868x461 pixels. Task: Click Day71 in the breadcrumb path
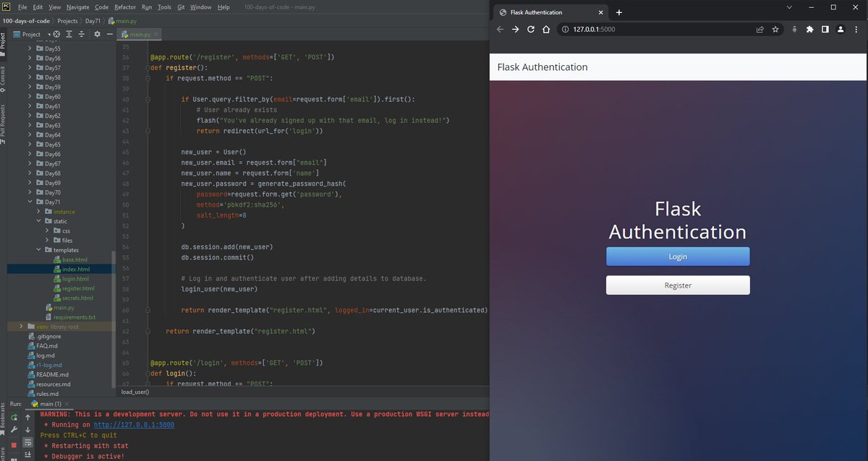tap(93, 21)
